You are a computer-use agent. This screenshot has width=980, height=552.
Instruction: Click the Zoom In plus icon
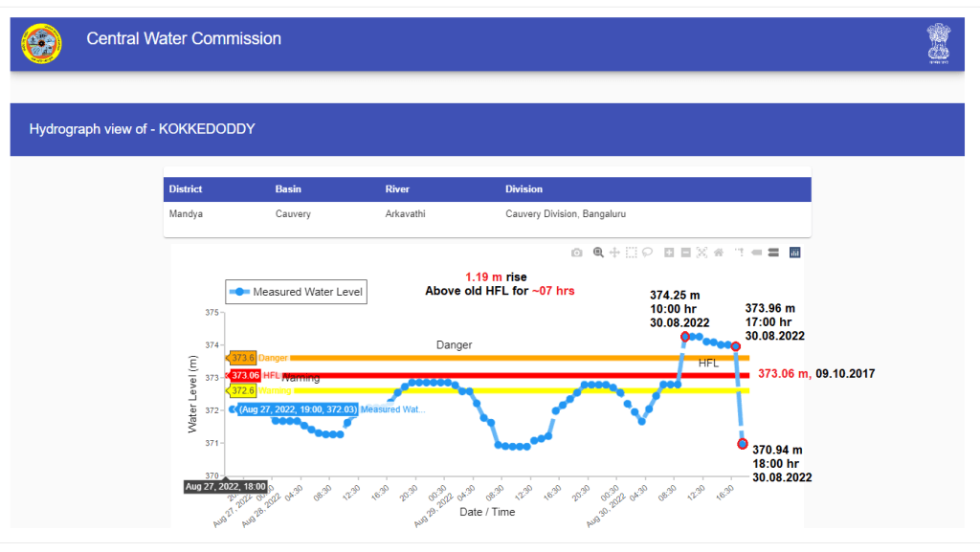pyautogui.click(x=670, y=253)
